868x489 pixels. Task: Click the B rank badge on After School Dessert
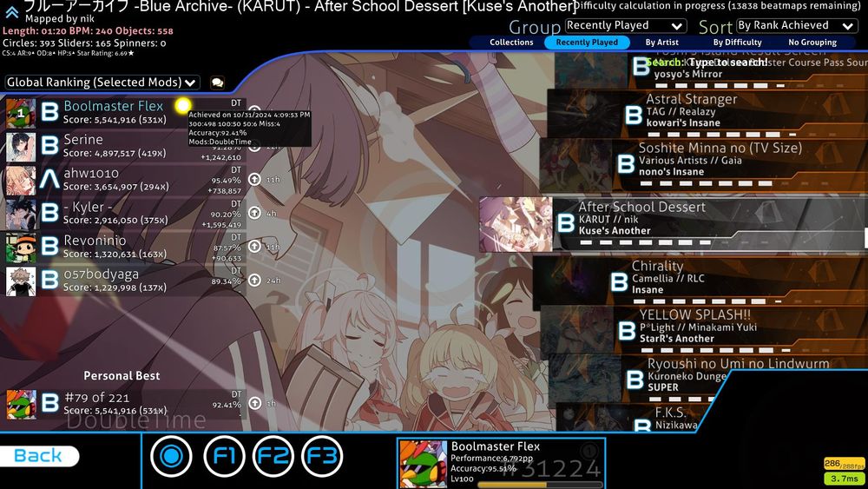point(566,223)
